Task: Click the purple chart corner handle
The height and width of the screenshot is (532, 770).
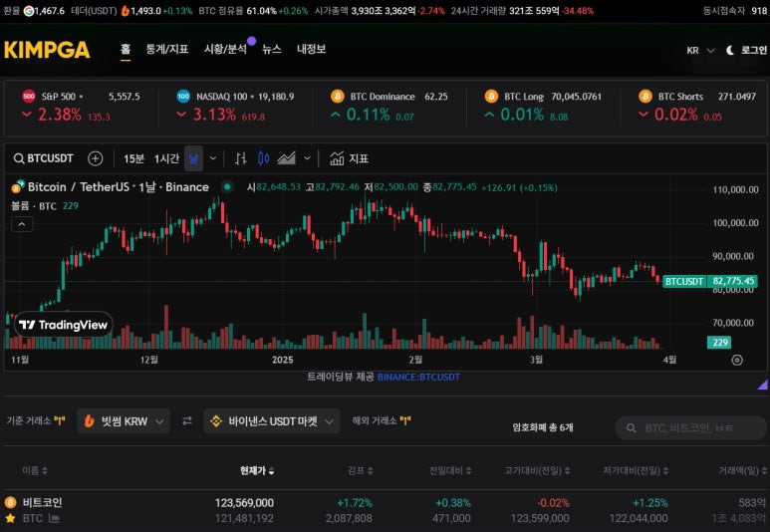Action: 763,385
